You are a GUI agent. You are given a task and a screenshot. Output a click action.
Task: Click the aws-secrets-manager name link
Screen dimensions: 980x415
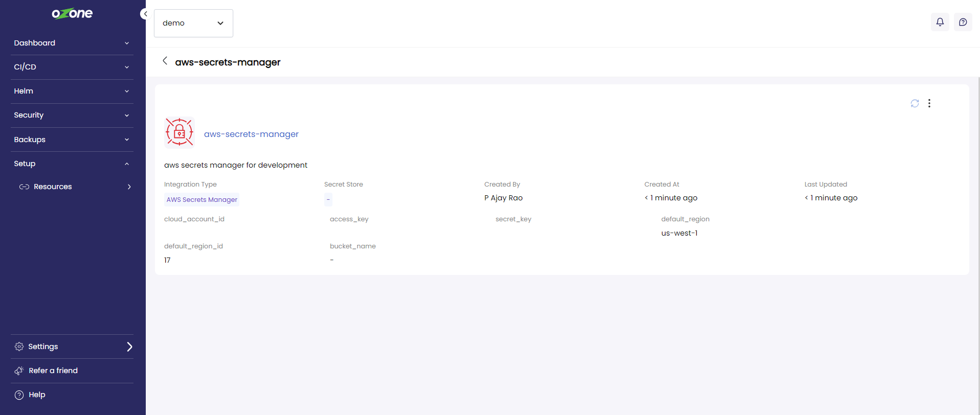[x=251, y=134]
